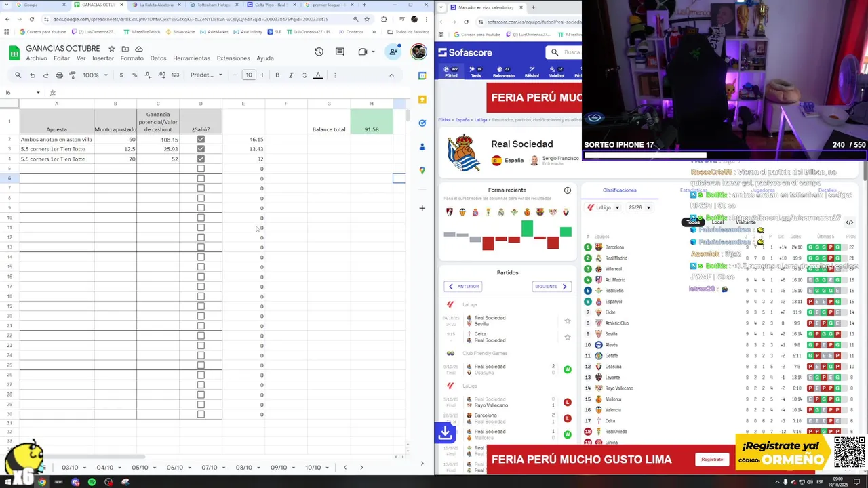
Task: Click the Sofascore search box
Action: pyautogui.click(x=564, y=52)
